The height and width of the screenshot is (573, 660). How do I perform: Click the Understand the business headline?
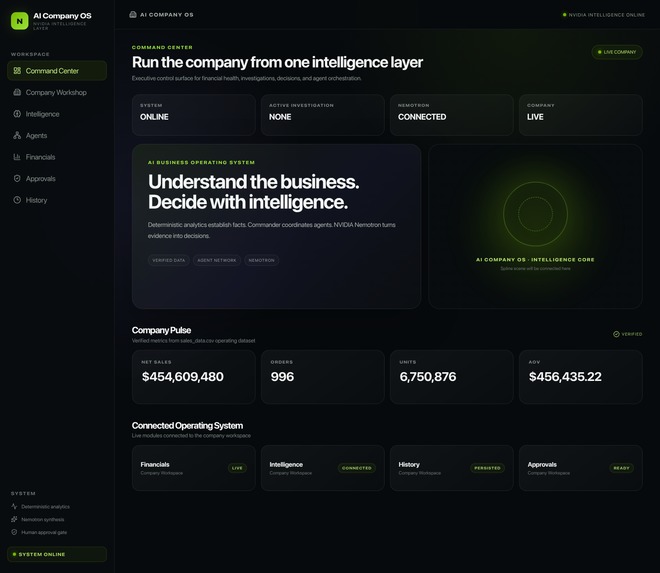(x=253, y=192)
